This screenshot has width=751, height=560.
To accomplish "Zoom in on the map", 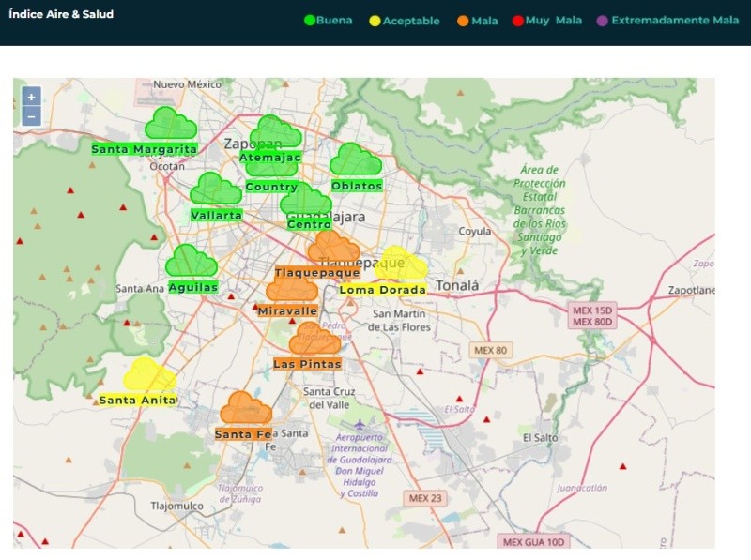I will click(31, 97).
